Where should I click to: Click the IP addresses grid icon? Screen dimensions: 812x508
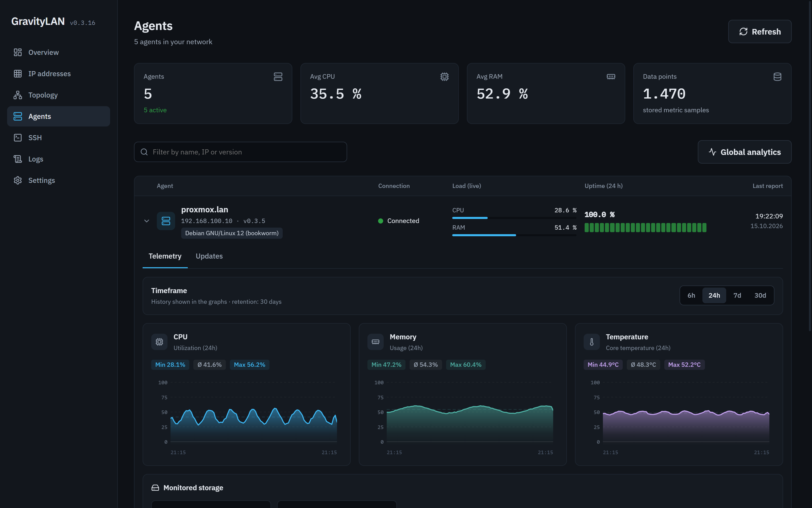point(18,74)
